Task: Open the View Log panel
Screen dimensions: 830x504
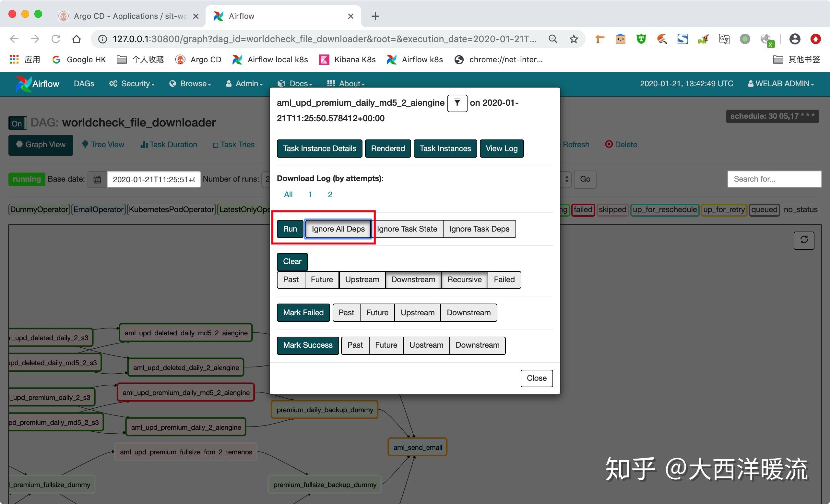Action: coord(502,148)
